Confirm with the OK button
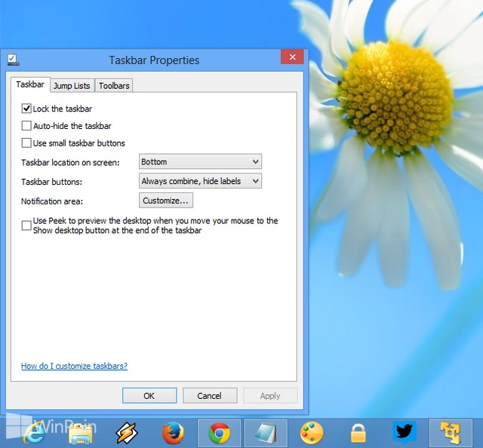Screen dimensions: 483x448 pyautogui.click(x=149, y=396)
